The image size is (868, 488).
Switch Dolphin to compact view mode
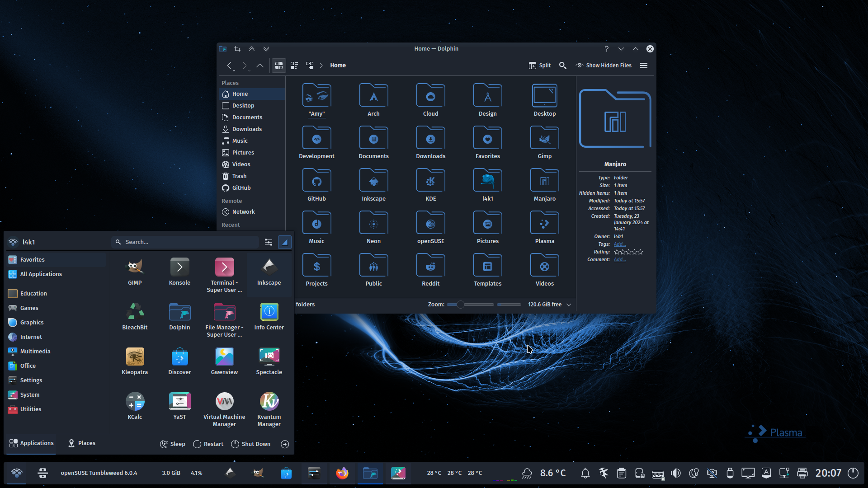click(294, 66)
